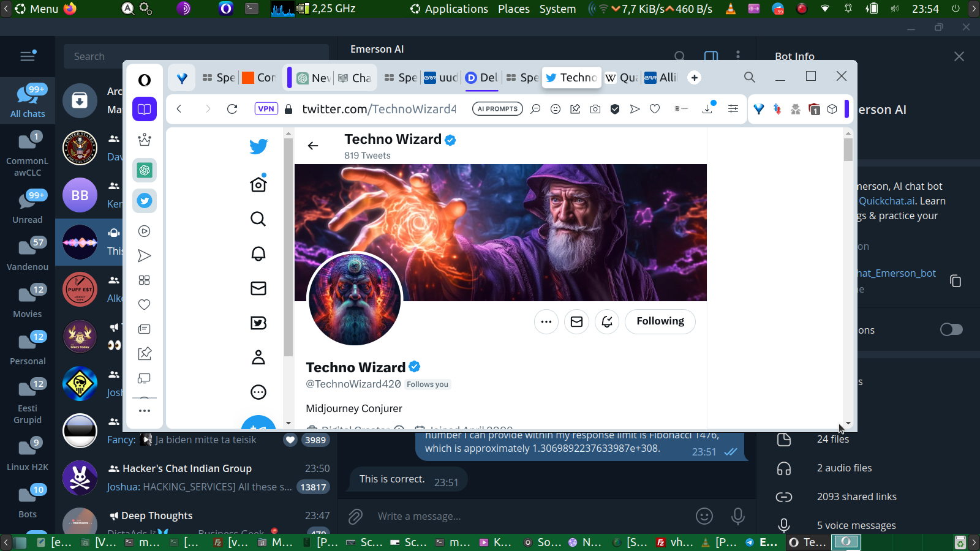Screen dimensions: 980x551
Task: Open the ad-blocker shield icon in the address bar
Action: pos(615,109)
